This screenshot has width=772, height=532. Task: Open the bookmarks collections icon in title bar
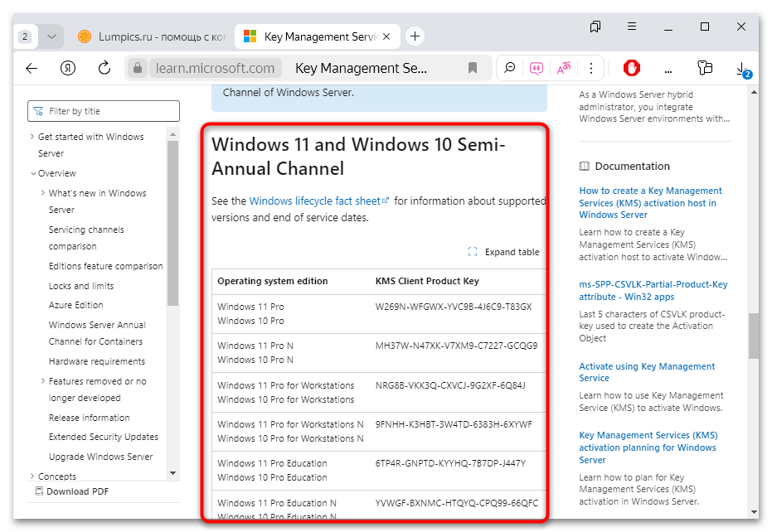(595, 27)
